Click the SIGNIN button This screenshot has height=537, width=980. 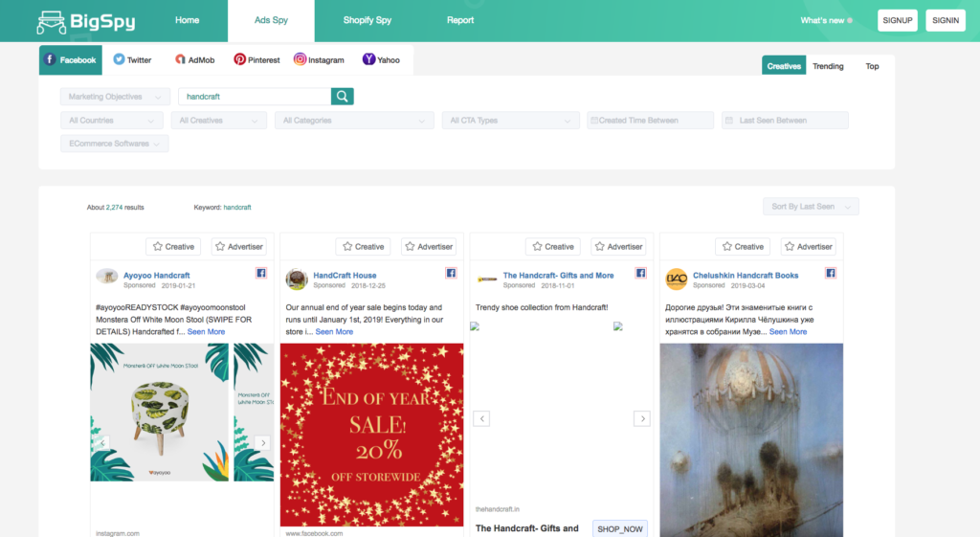946,20
